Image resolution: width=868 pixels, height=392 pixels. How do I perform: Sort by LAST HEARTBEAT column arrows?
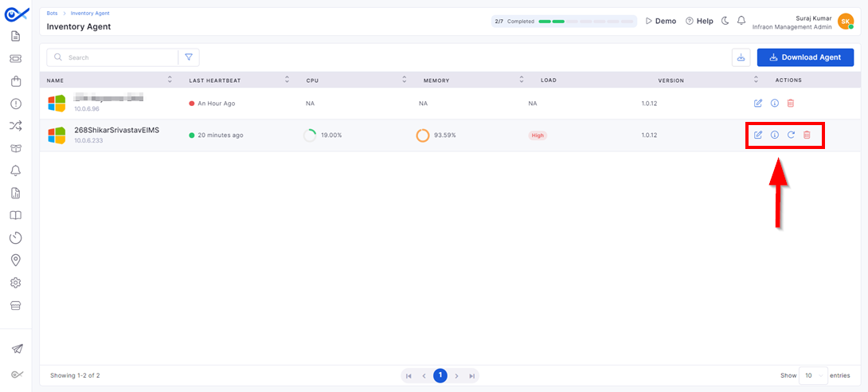point(287,80)
